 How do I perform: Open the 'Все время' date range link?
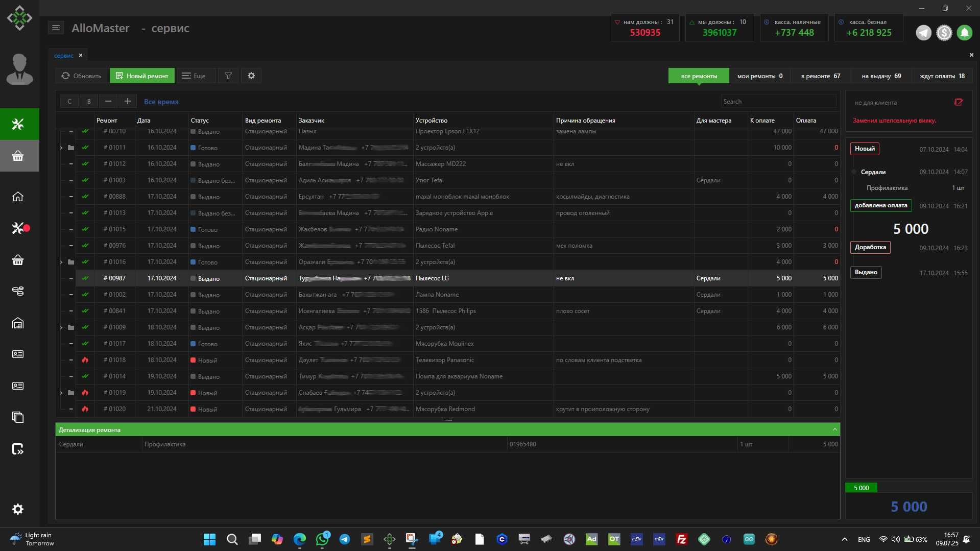161,102
